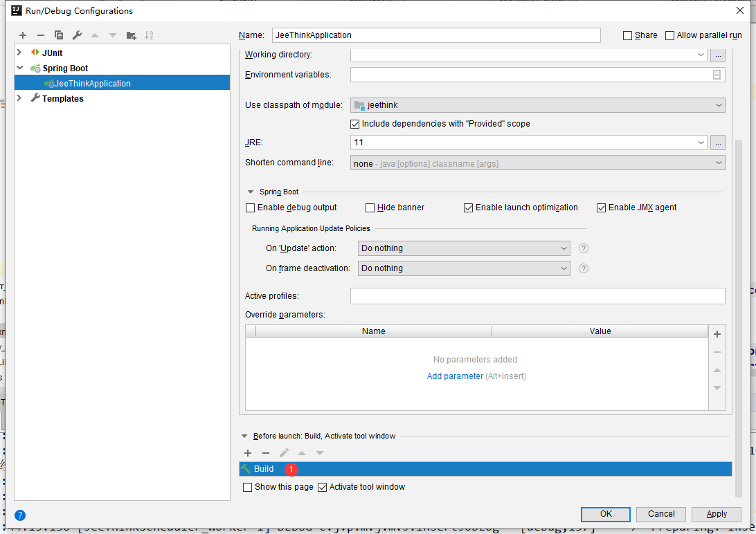Open environment variables editor icon
This screenshot has width=756, height=534.
717,75
